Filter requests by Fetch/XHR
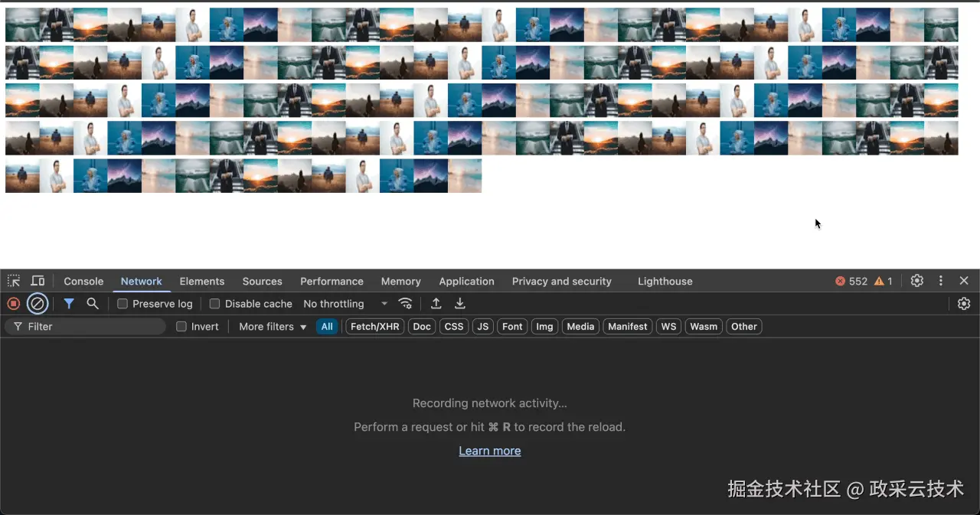Screen dimensions: 980x515 374,327
